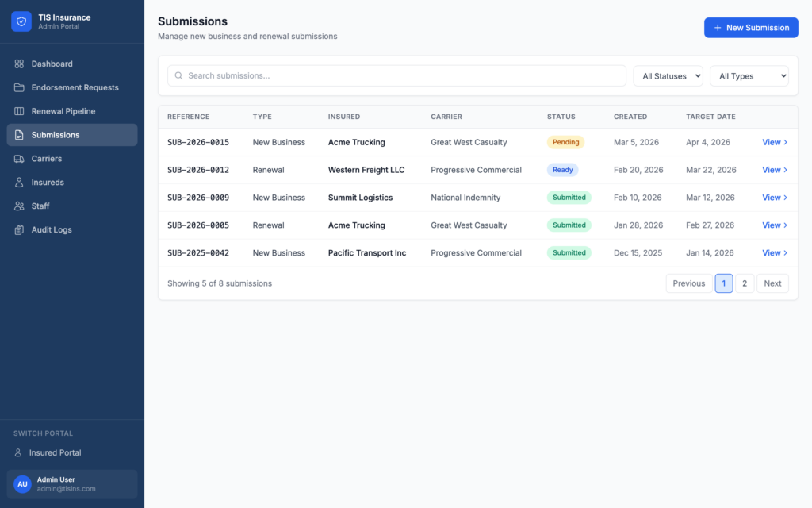Click the TIS Insurance shield logo
Viewport: 812px width, 508px height.
pos(21,21)
